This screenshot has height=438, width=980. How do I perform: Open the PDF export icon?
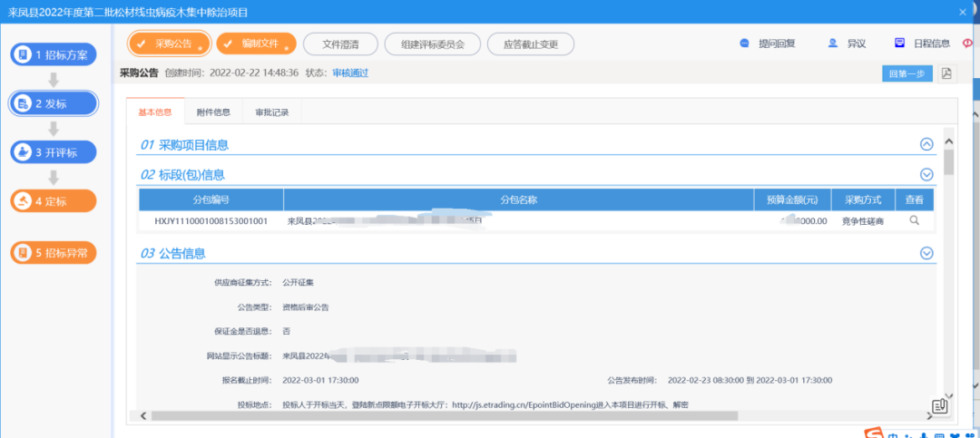[946, 73]
